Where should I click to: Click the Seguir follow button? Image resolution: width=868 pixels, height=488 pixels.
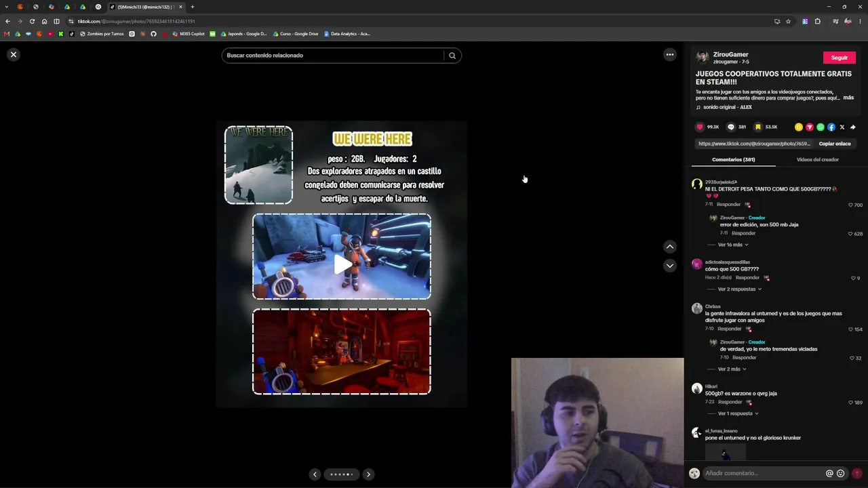840,58
